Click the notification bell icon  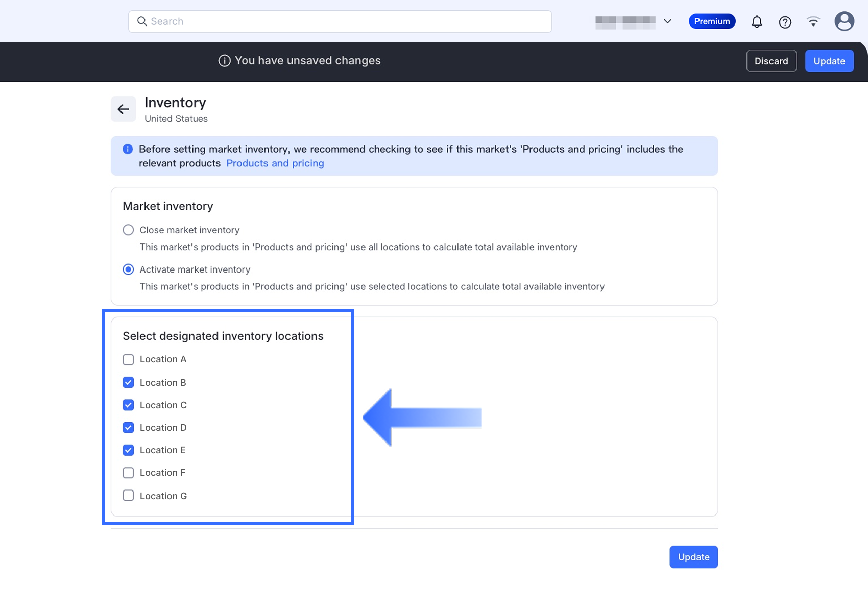coord(757,22)
